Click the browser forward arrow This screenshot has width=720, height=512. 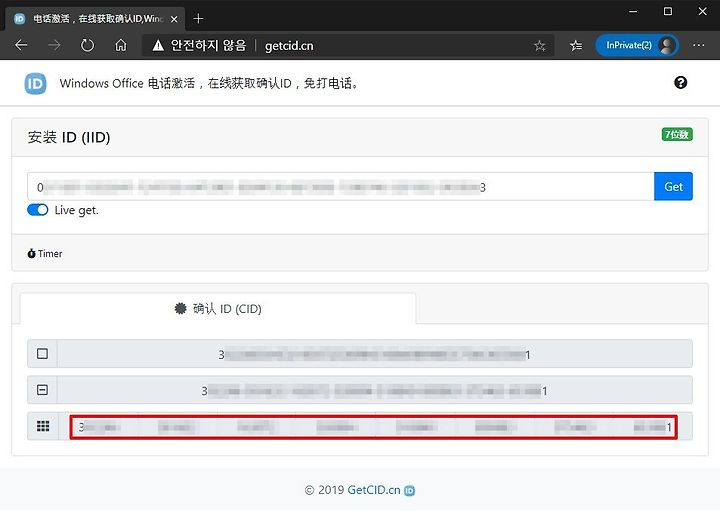point(54,45)
